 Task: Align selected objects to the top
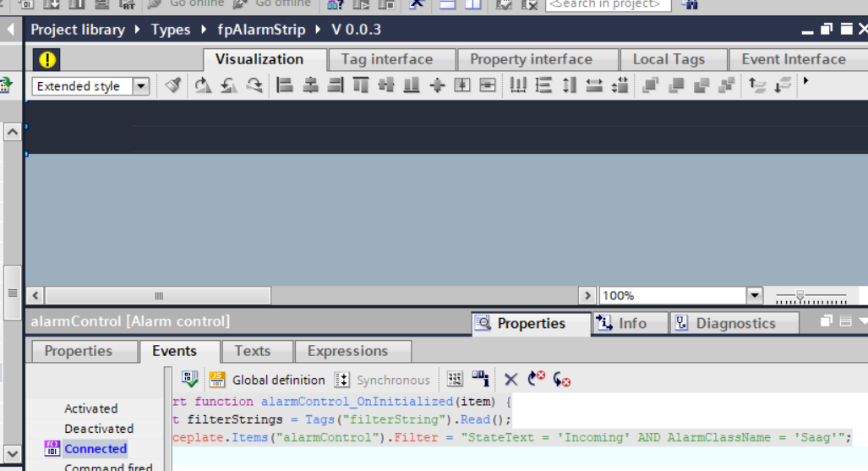(x=361, y=85)
